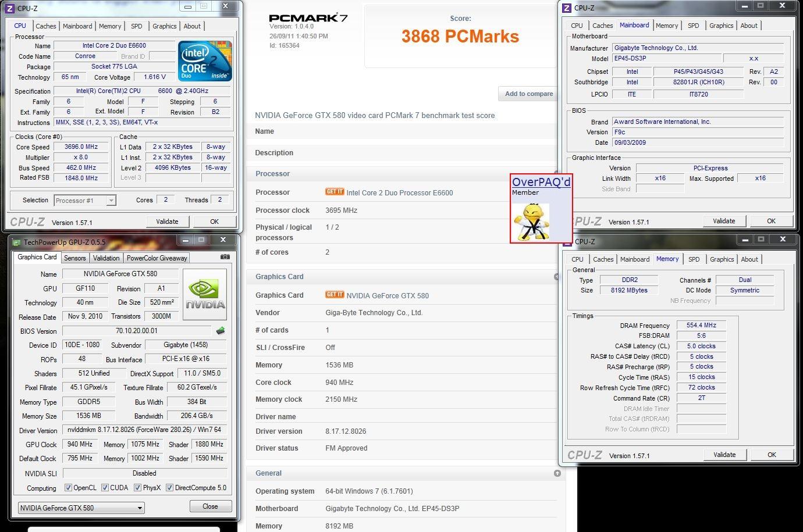Viewport: 803px width, 532px height.
Task: Switch to Caches tab in top-left CPU-Z
Action: pos(46,26)
